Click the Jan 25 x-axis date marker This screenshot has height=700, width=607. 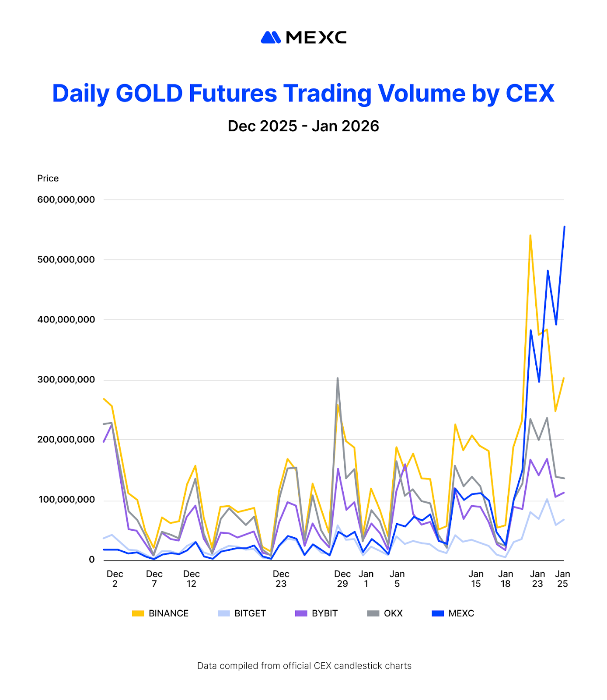tap(562, 578)
